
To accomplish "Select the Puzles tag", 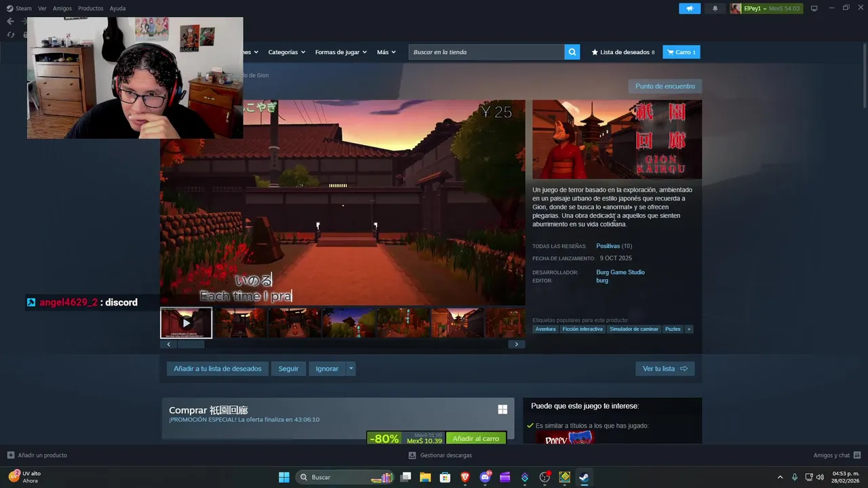I will tap(673, 329).
